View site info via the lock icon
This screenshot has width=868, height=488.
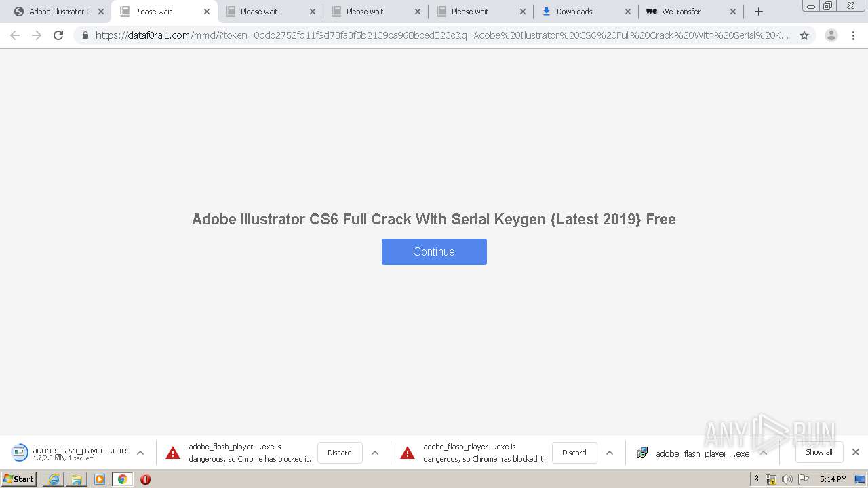click(85, 35)
